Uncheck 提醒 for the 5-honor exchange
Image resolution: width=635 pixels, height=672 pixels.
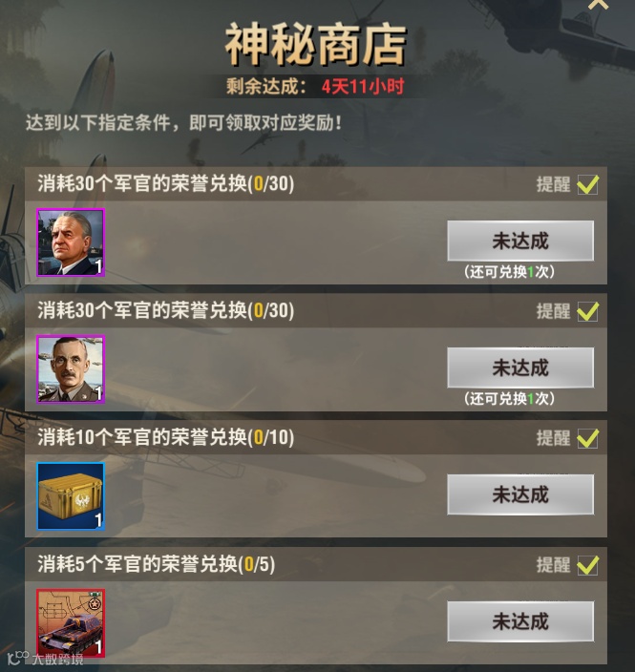coord(587,565)
